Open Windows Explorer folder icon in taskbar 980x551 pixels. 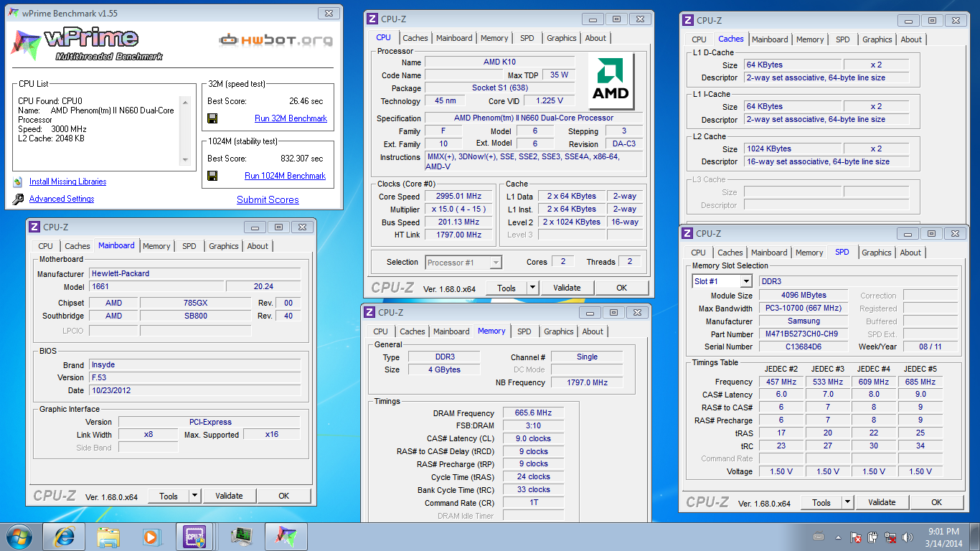click(109, 536)
